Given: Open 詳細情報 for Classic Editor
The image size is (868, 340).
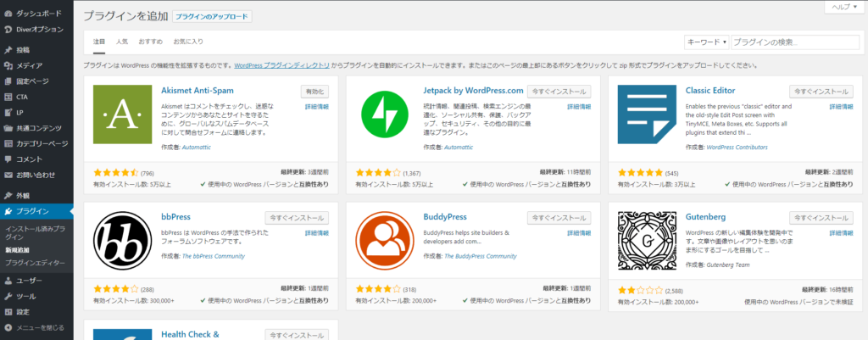Looking at the screenshot, I should 842,107.
